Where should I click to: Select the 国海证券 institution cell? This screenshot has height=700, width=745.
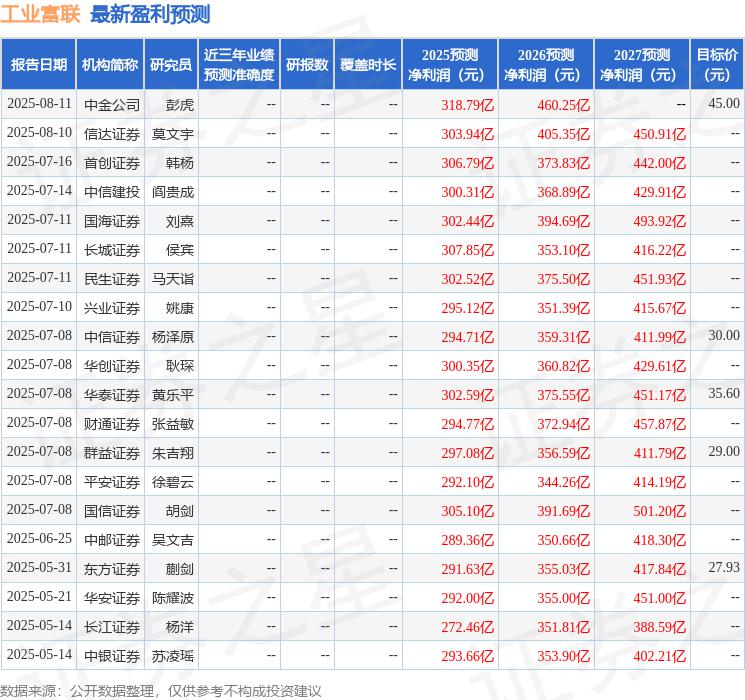coord(112,221)
